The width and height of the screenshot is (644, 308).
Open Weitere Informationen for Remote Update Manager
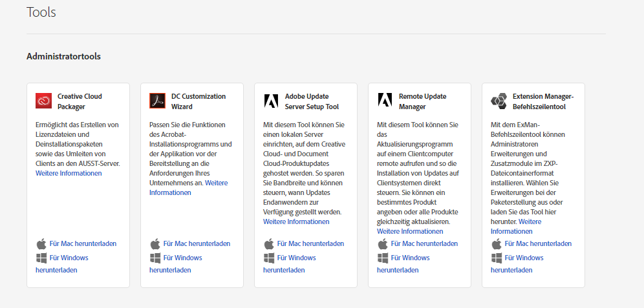coord(410,231)
